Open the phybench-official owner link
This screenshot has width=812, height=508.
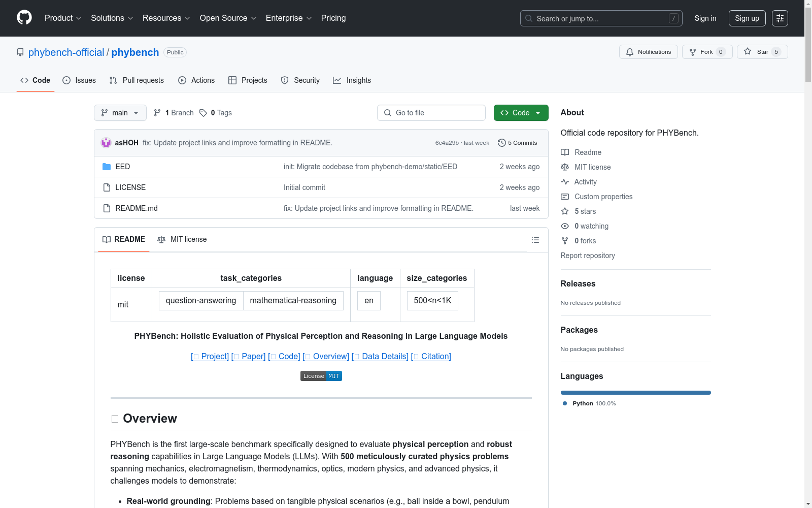pos(66,52)
